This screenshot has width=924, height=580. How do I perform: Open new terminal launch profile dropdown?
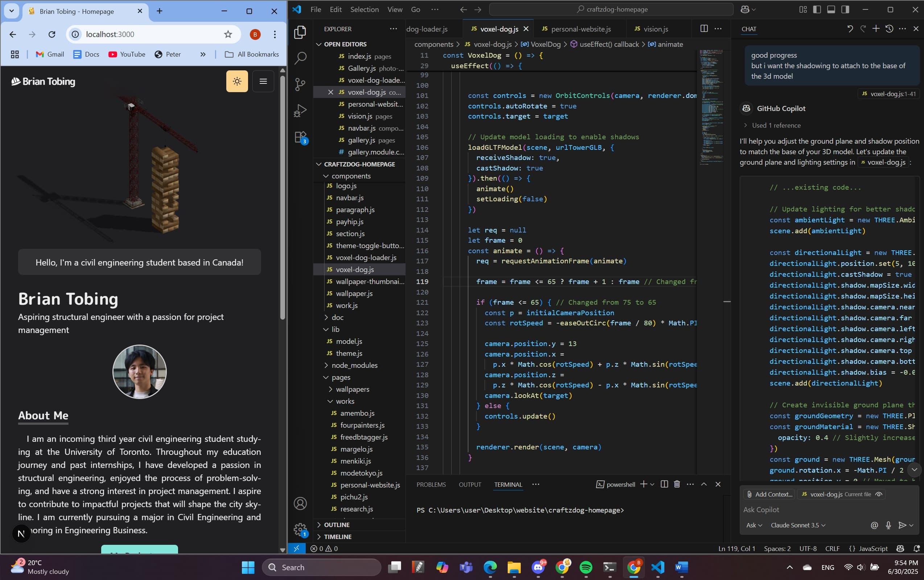pos(652,484)
